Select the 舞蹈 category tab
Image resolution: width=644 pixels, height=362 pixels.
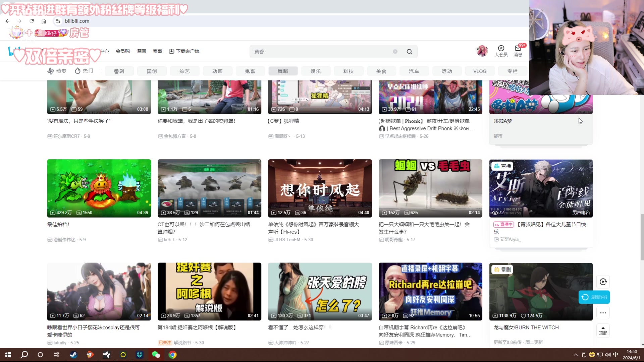tap(283, 71)
